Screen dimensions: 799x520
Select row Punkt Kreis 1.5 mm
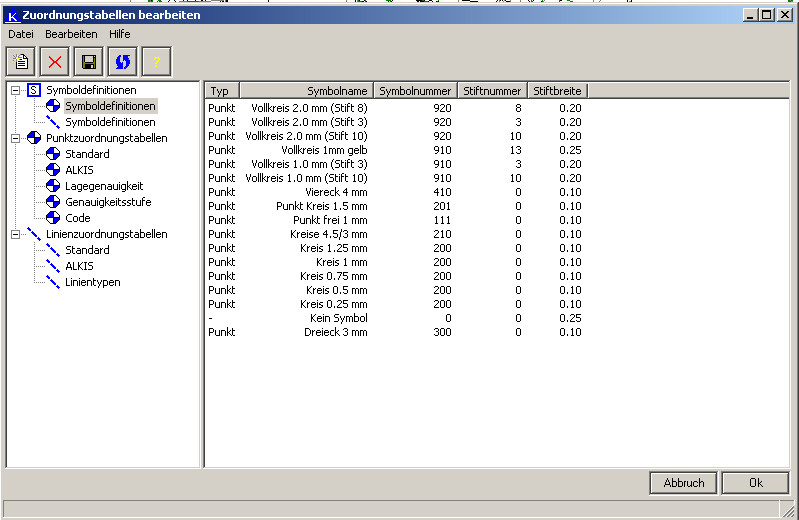click(395, 206)
